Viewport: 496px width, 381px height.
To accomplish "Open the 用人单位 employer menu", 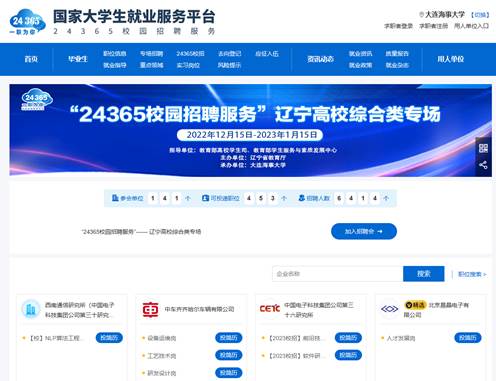I will point(450,59).
